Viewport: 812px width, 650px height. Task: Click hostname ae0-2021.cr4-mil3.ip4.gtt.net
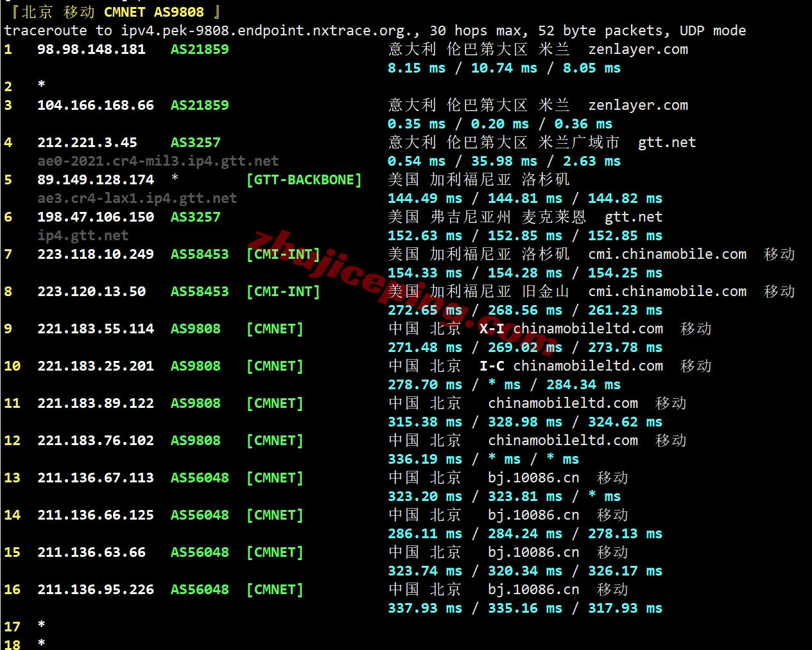[158, 161]
